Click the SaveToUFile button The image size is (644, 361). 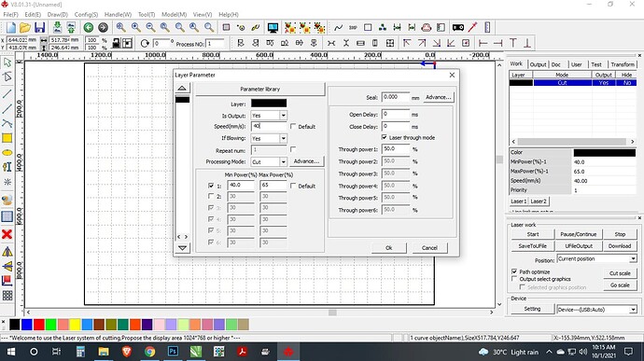[x=532, y=246]
